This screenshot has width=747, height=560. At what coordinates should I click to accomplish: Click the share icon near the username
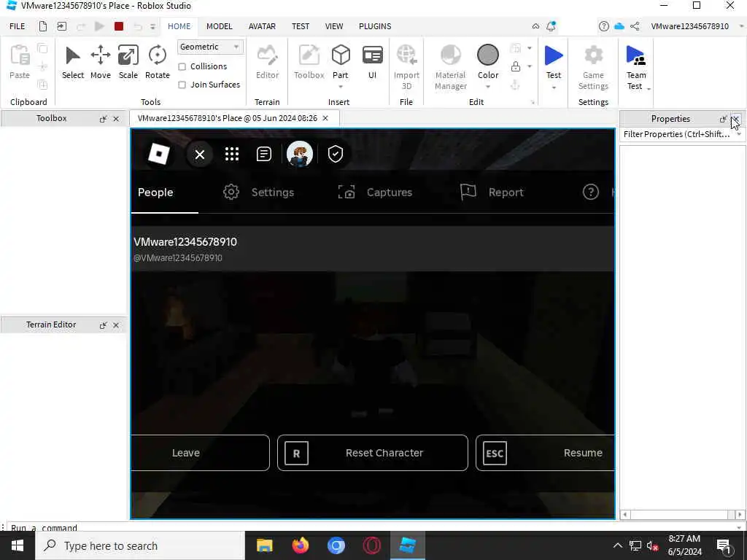click(x=635, y=26)
